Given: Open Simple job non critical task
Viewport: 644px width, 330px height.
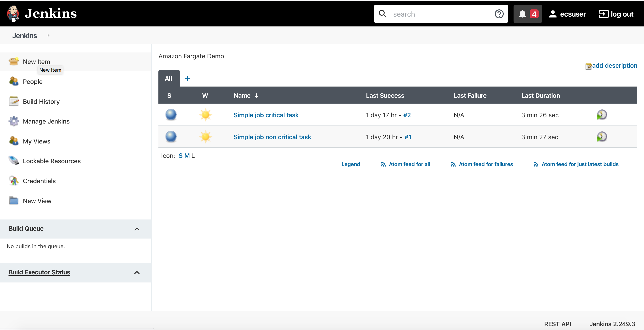Looking at the screenshot, I should pos(272,137).
